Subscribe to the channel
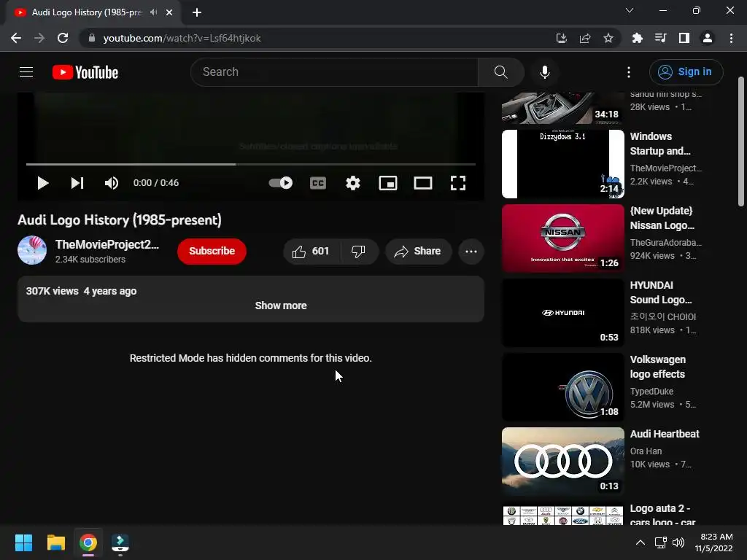 tap(212, 251)
